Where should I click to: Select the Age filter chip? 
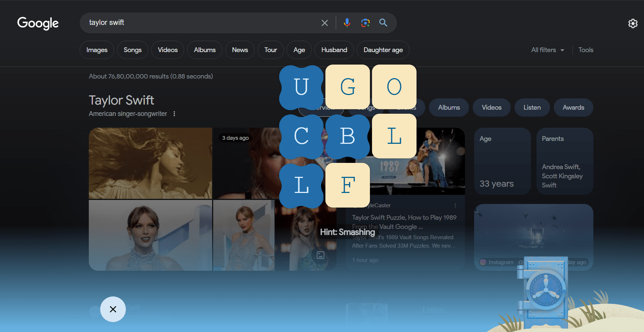(x=299, y=50)
